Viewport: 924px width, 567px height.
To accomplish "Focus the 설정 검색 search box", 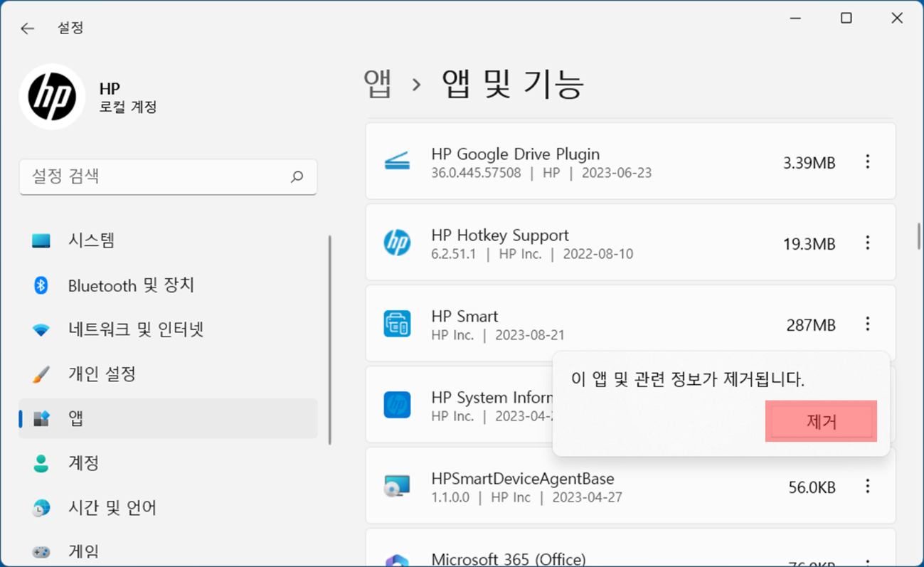I will pyautogui.click(x=168, y=176).
